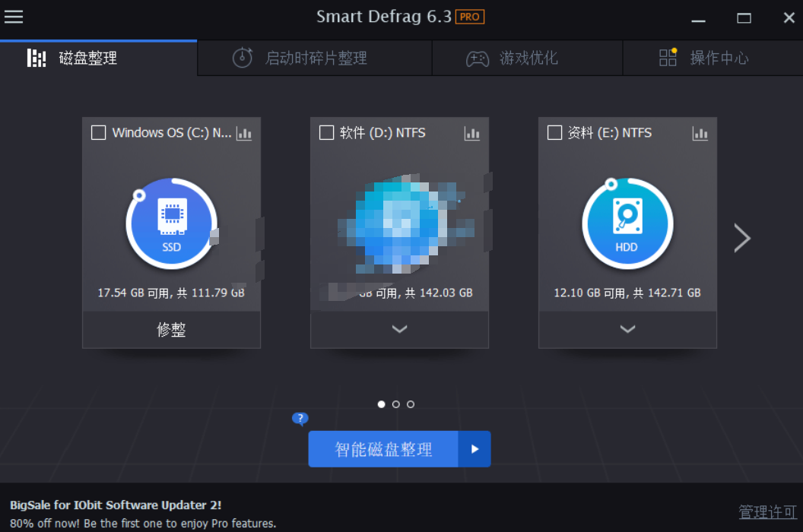Click the chart icon on 资料 (E:) card
The width and height of the screenshot is (803, 532).
[700, 132]
